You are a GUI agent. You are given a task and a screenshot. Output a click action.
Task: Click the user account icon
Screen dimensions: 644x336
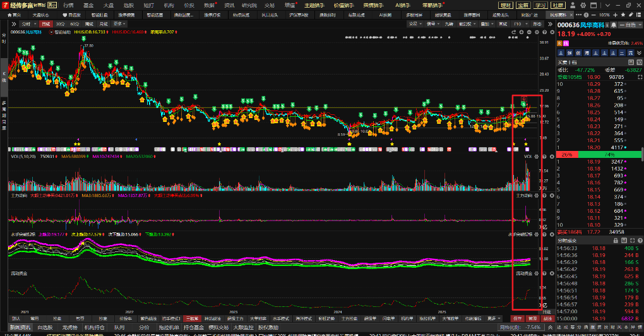tap(571, 5)
